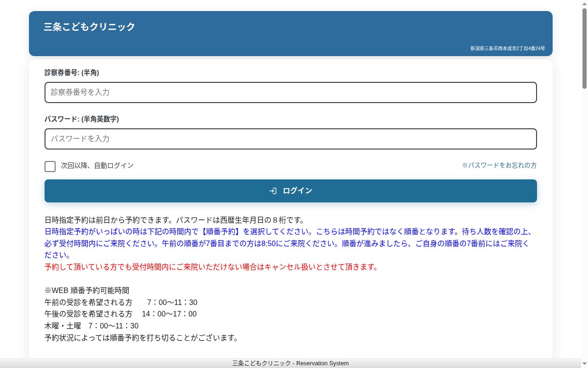Click the 木曜・土曜 7:00〜11:30 line
The height and width of the screenshot is (368, 588).
coord(91,326)
